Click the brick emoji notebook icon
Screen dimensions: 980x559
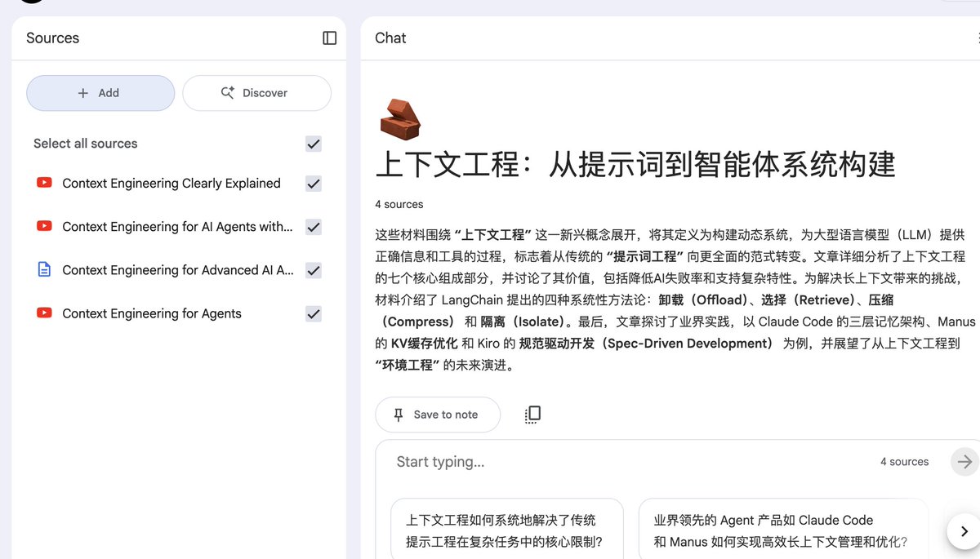[400, 120]
